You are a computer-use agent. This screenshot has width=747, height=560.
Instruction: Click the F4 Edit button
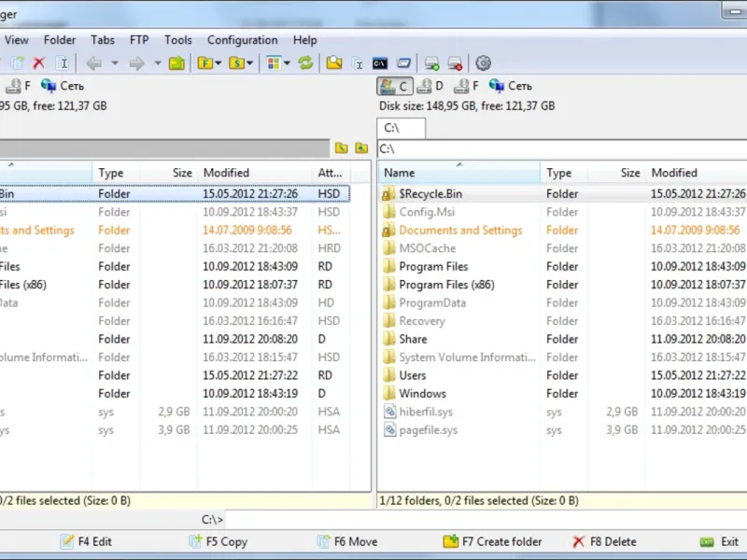coord(86,541)
